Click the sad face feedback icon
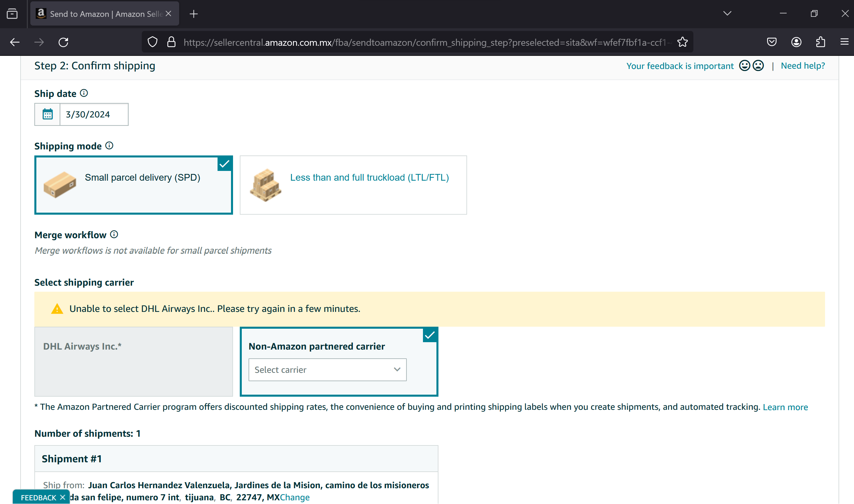This screenshot has height=504, width=854. point(758,66)
